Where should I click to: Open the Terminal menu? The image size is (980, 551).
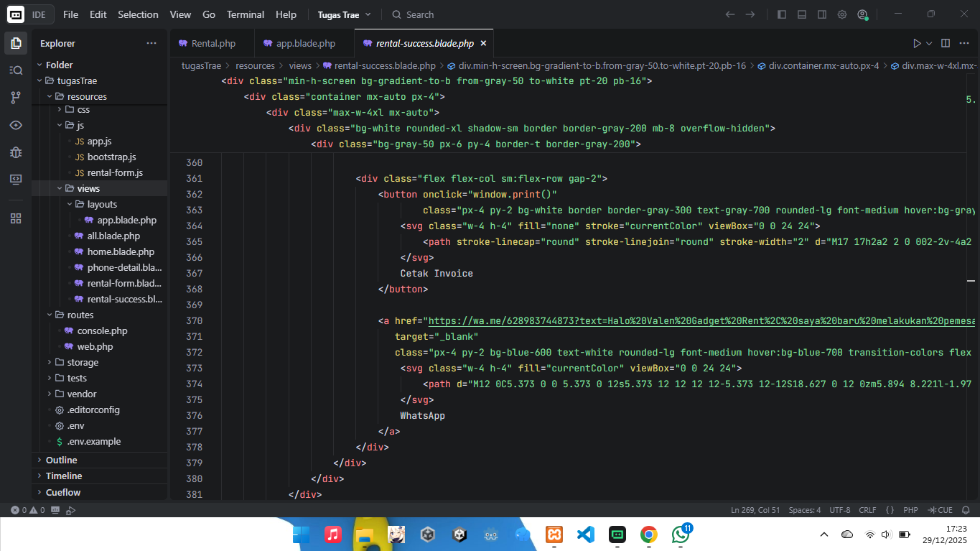click(246, 14)
